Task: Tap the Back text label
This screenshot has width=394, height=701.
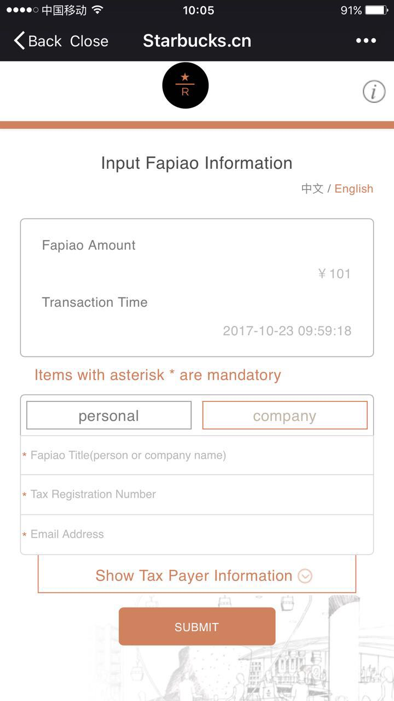Action: point(45,41)
